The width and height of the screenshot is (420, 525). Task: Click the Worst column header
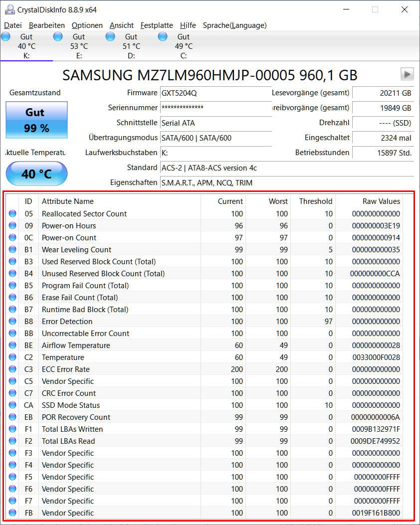pyautogui.click(x=268, y=201)
